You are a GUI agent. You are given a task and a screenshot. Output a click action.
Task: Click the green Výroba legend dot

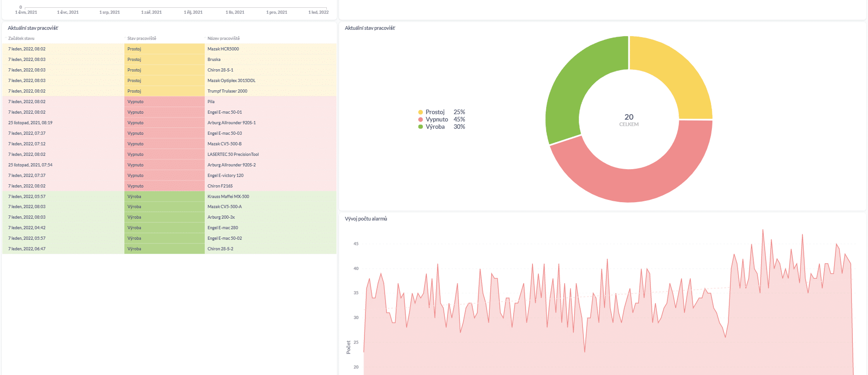(x=420, y=127)
